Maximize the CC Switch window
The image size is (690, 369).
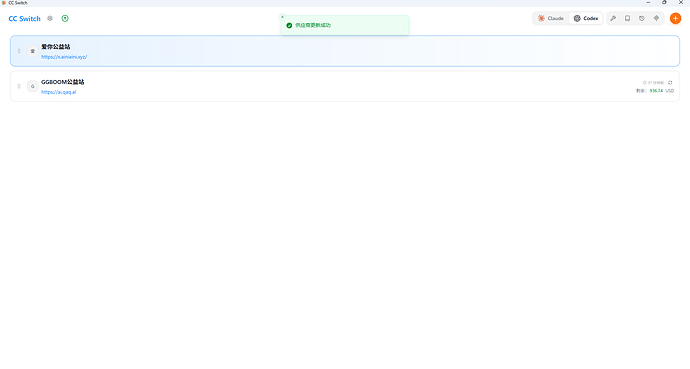click(664, 3)
